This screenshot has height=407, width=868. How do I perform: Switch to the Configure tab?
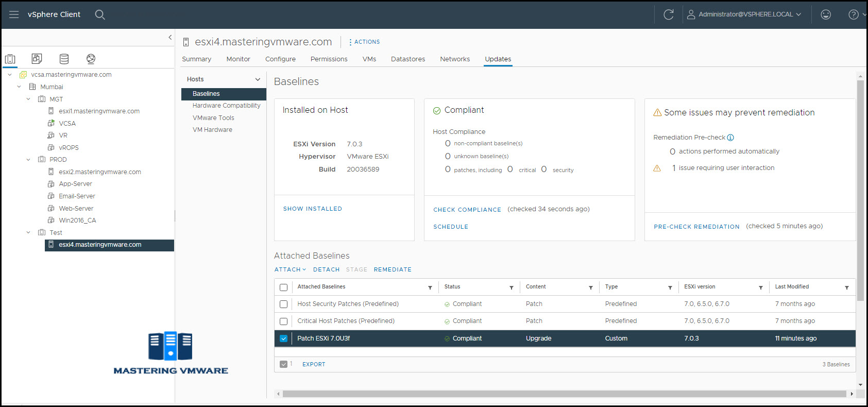(x=280, y=59)
